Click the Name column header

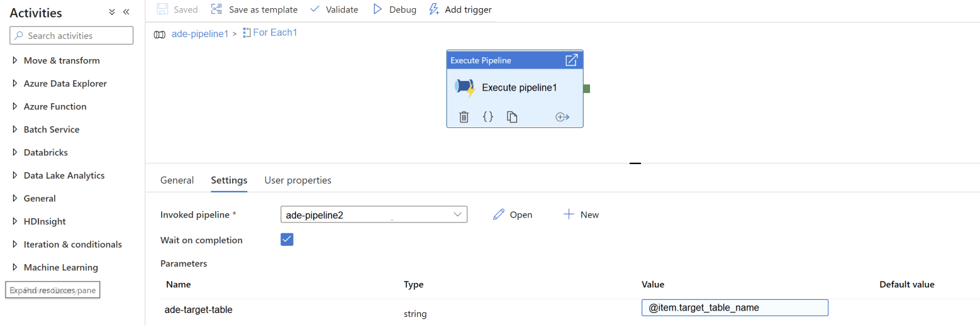[x=179, y=284]
